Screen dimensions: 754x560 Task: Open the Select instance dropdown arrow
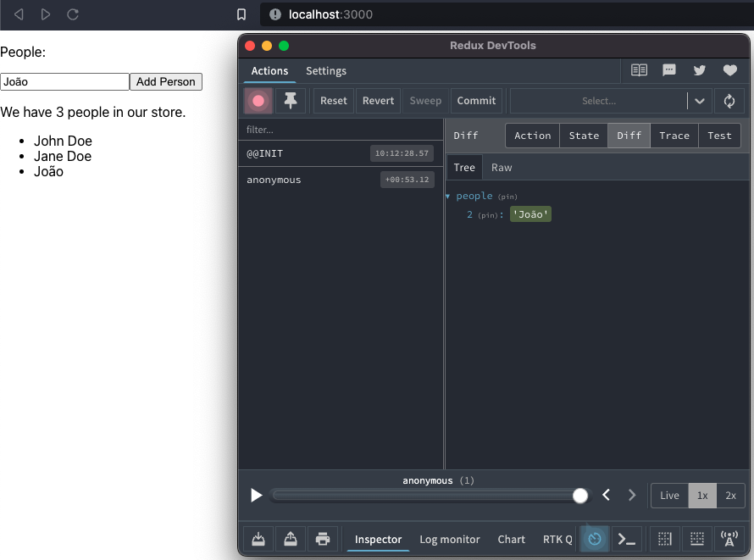coord(700,101)
